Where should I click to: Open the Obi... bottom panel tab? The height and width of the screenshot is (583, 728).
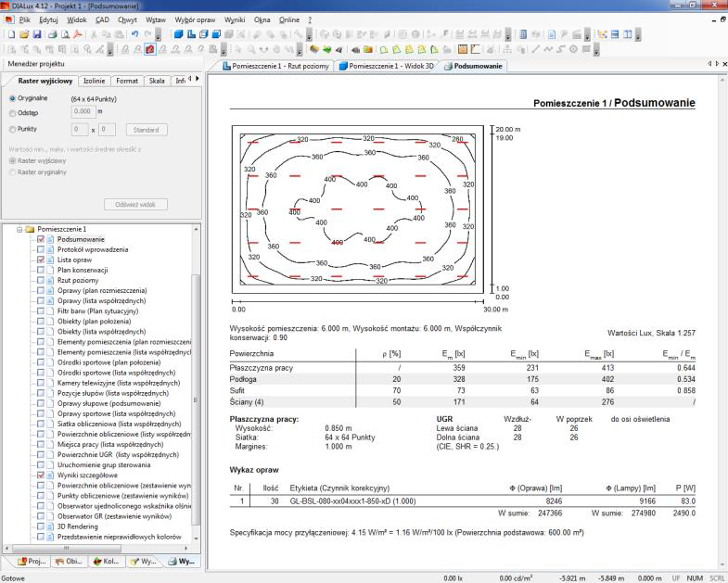[x=70, y=561]
